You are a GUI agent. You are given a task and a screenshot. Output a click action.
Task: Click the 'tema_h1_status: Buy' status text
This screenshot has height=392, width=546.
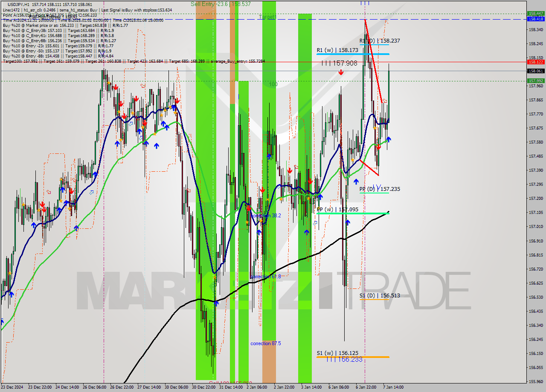pos(78,10)
